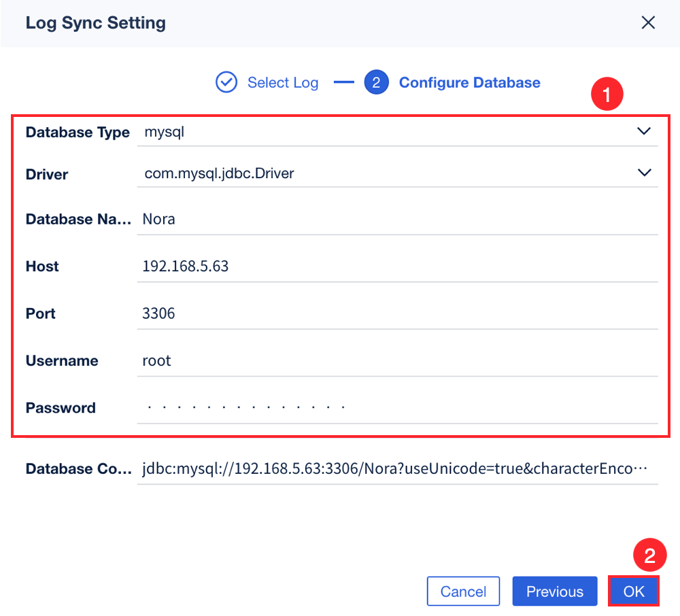
Task: Click the step 2 circle badge
Action: (x=377, y=82)
